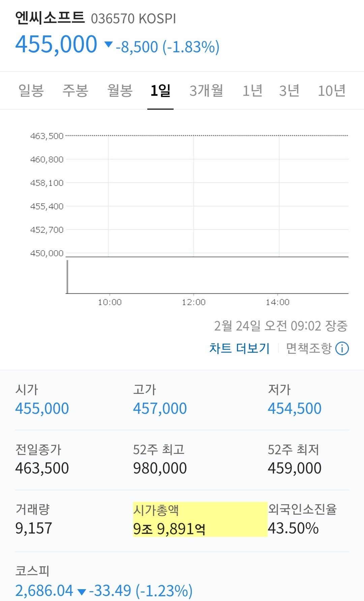Click the 엔씨소프트 stock name heading
The image size is (364, 601).
tap(50, 18)
